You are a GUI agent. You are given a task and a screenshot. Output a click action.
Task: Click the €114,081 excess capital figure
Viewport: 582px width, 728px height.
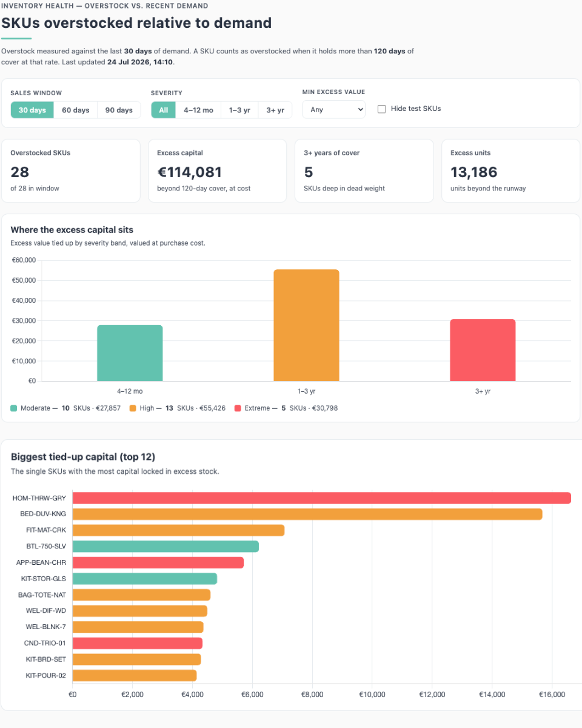[x=190, y=172]
